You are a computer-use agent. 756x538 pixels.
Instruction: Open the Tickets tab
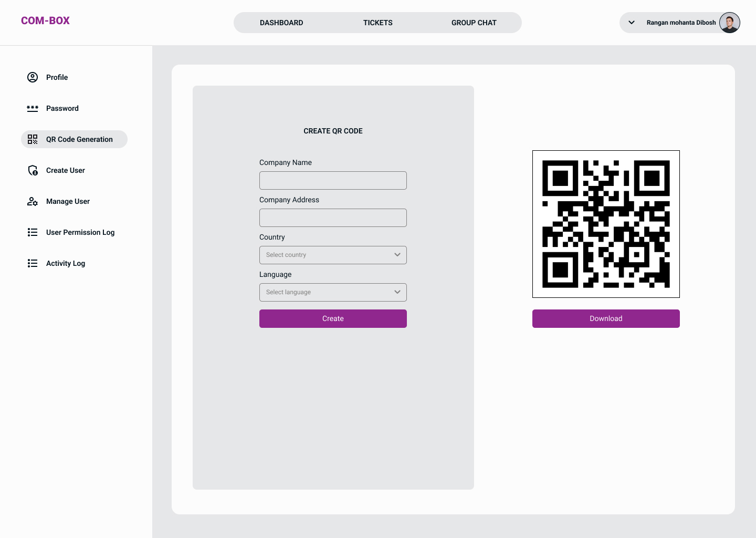[x=378, y=23]
